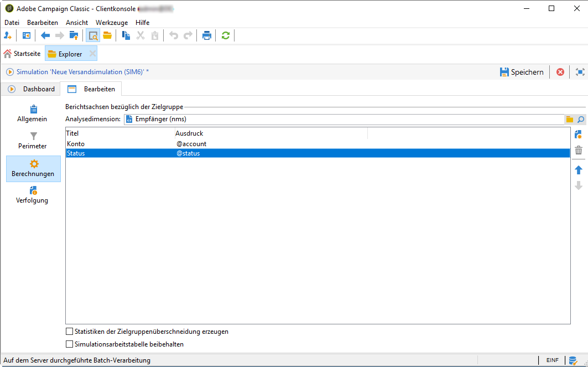Click the Ausdruck column header

click(x=271, y=133)
